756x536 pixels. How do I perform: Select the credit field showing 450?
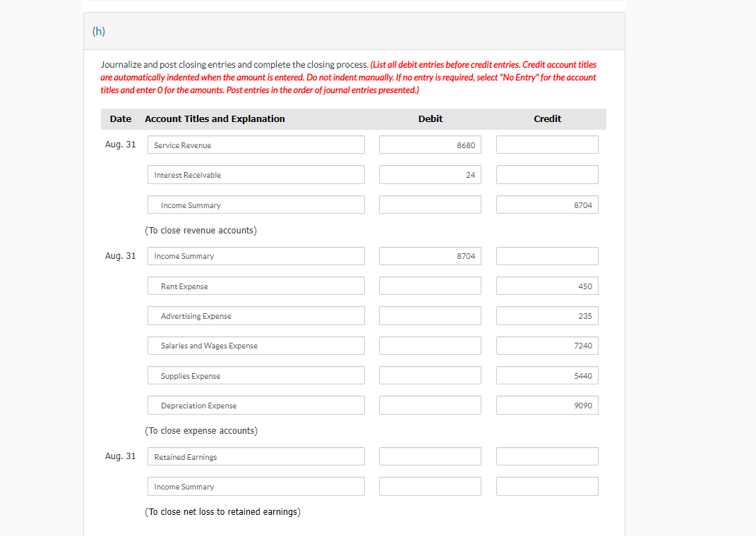[x=547, y=286]
